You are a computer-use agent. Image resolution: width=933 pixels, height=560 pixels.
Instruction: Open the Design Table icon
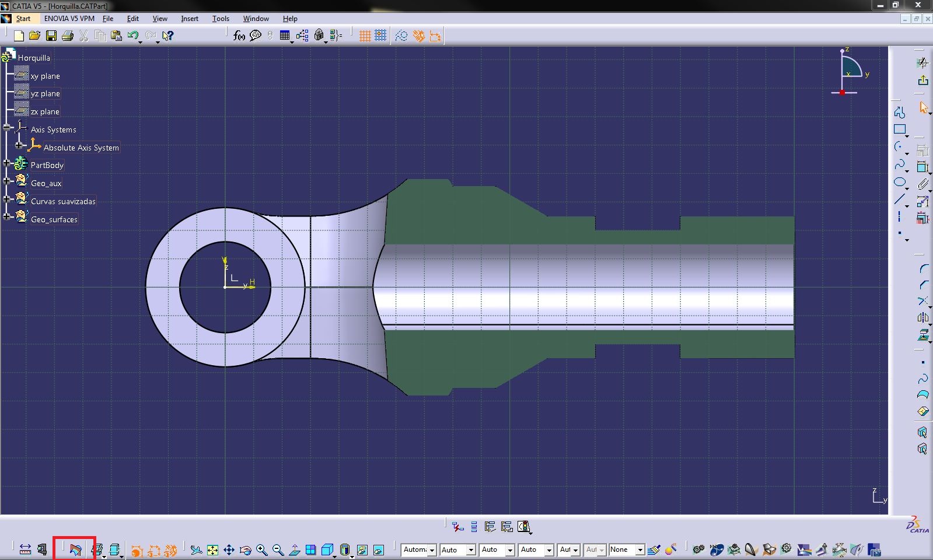[x=285, y=36]
